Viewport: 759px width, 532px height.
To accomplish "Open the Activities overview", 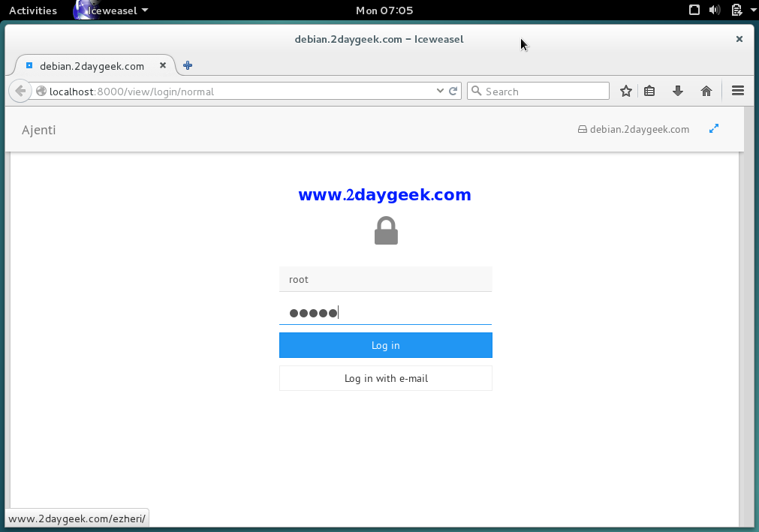I will point(33,11).
